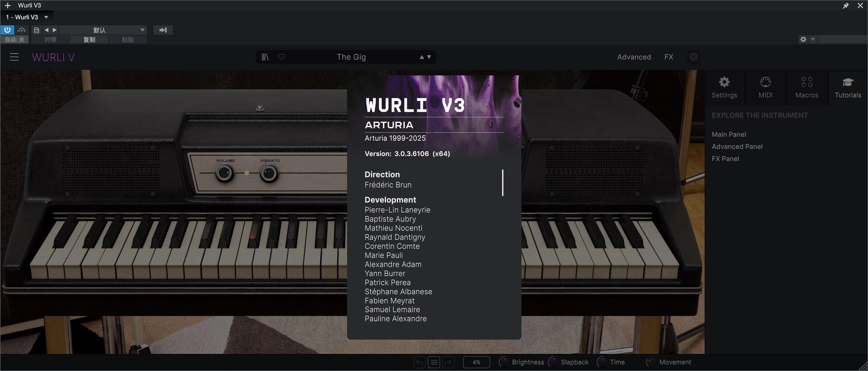This screenshot has height=371, width=868.
Task: Click the 对照 compare button
Action: coord(51,40)
